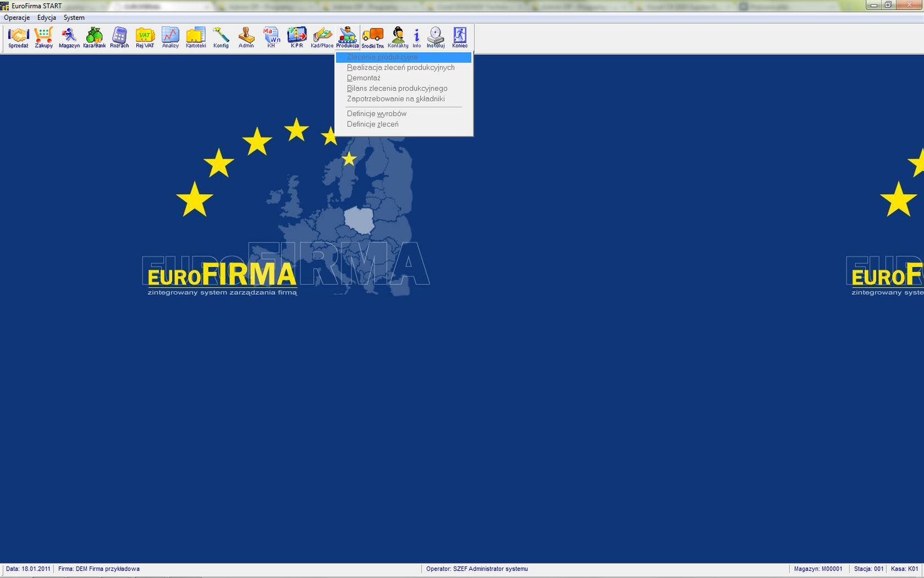Image resolution: width=924 pixels, height=578 pixels.
Task: Open the Kartoteki folder icon
Action: 196,37
